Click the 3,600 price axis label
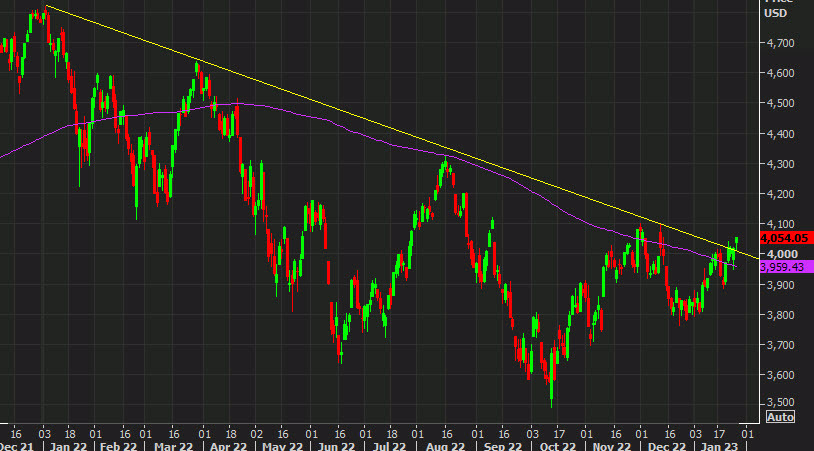Image resolution: width=814 pixels, height=451 pixels. click(779, 375)
